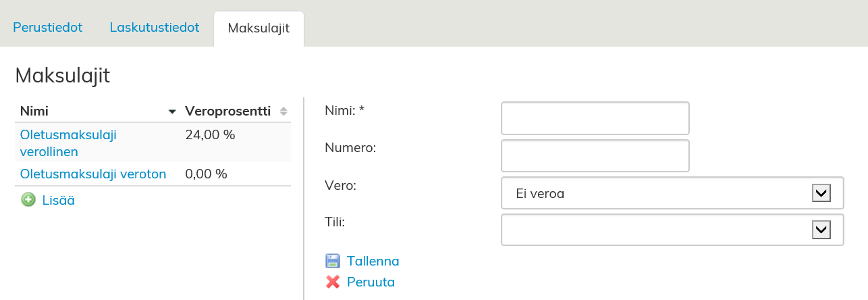Switch to the Laskutustiedot tab
The width and height of the screenshot is (868, 300).
[x=155, y=28]
